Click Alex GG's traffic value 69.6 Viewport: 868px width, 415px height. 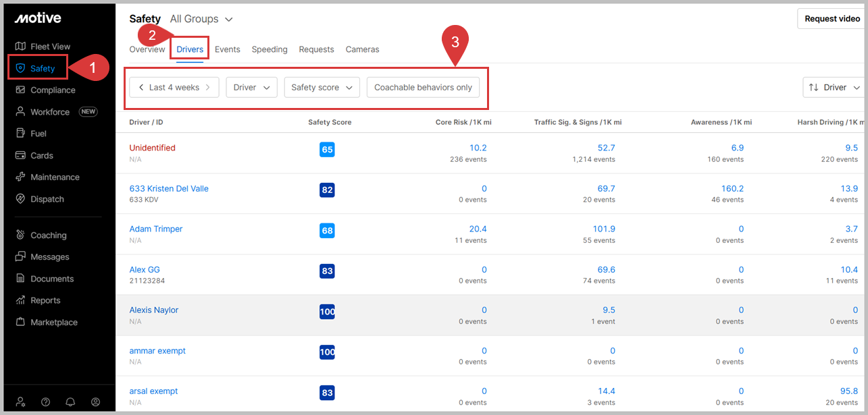tap(607, 269)
